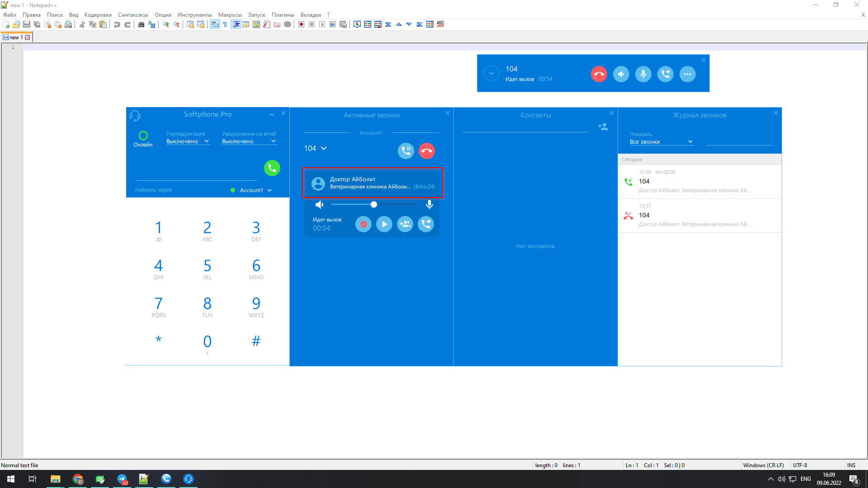Screen dimensions: 868x488
Task: Click the call volume slider handle
Action: coord(374,205)
